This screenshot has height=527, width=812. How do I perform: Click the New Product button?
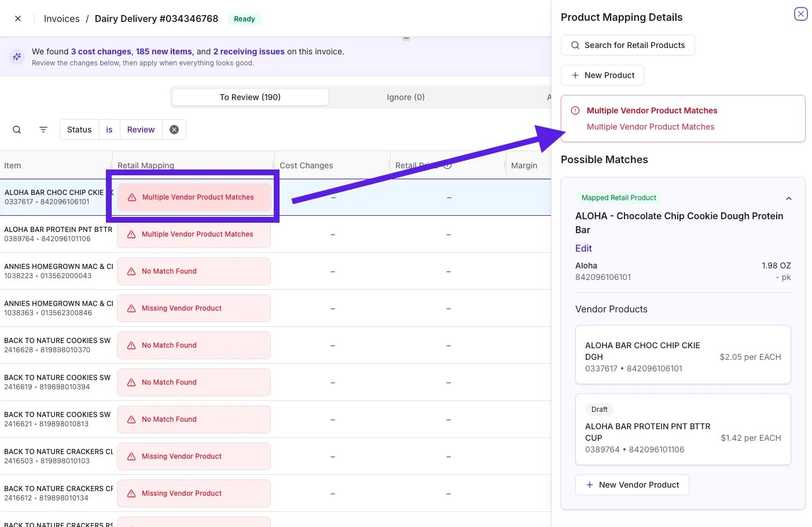click(x=602, y=75)
